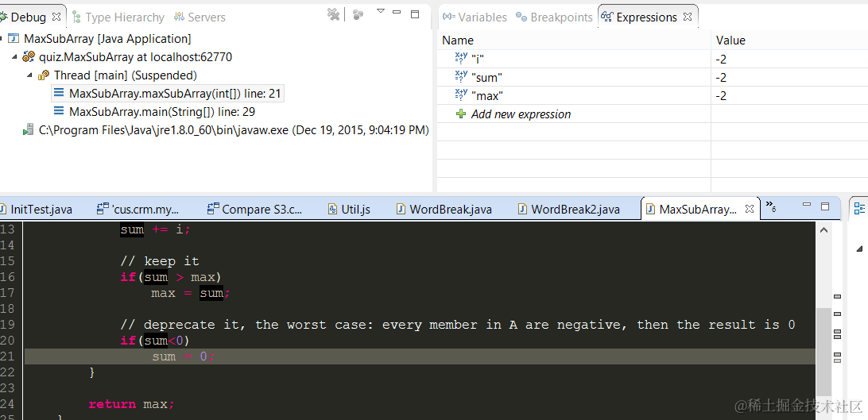Open the InitTest.java editor tab
Viewport: 868px width, 420px height.
(41, 209)
